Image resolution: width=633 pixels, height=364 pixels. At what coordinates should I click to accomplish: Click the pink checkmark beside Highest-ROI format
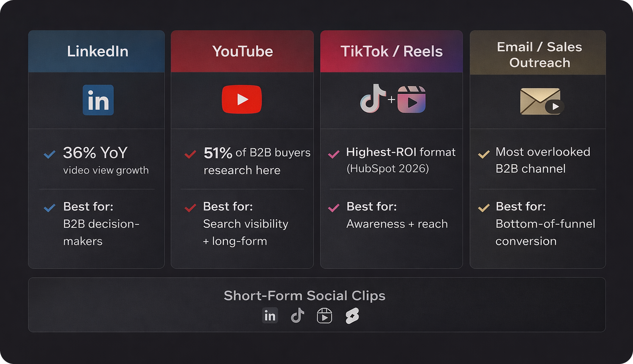click(334, 154)
